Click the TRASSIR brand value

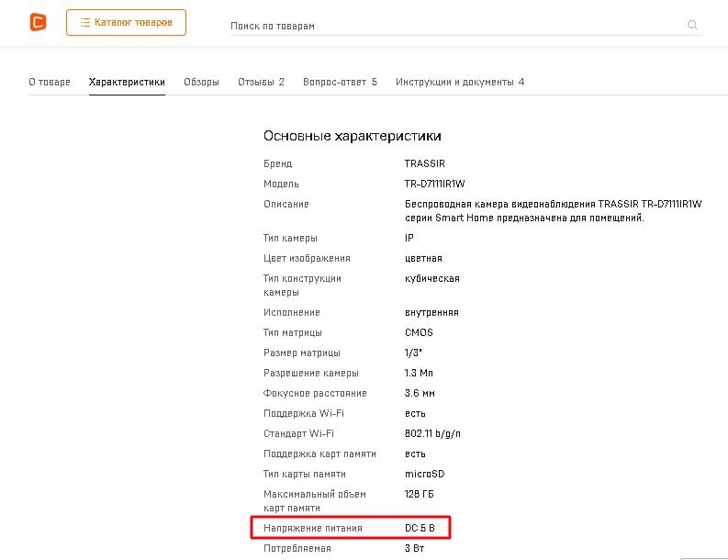tap(425, 163)
